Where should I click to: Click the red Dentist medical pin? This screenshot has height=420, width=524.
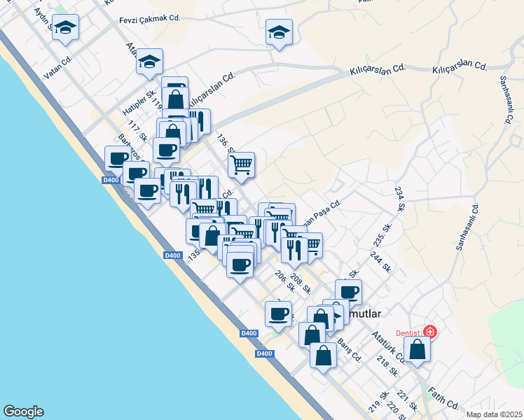[x=429, y=332]
